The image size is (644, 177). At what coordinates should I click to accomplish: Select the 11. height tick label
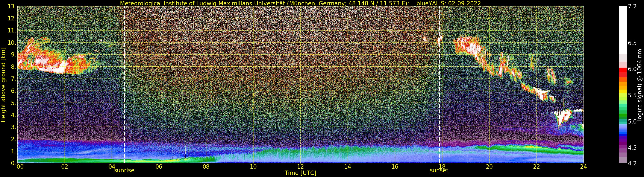click(x=12, y=31)
